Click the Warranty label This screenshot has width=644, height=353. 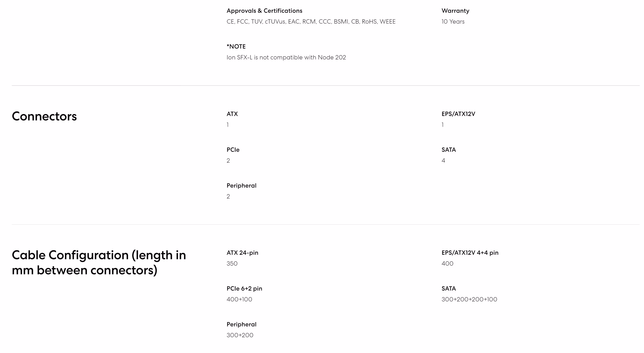(x=455, y=11)
